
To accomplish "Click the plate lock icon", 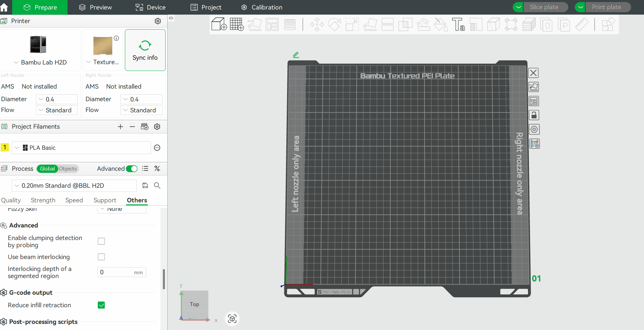I will point(534,115).
